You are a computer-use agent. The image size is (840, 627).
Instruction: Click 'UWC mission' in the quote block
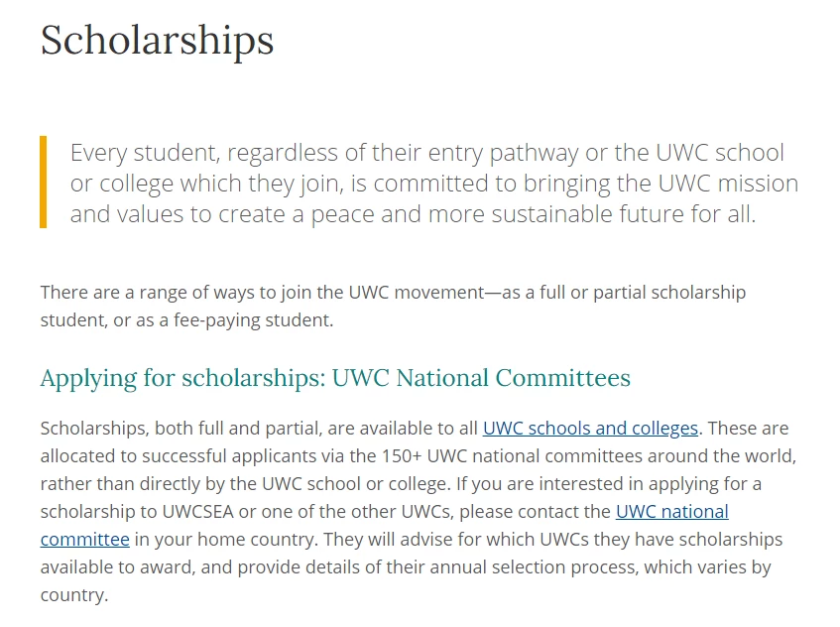(x=728, y=184)
